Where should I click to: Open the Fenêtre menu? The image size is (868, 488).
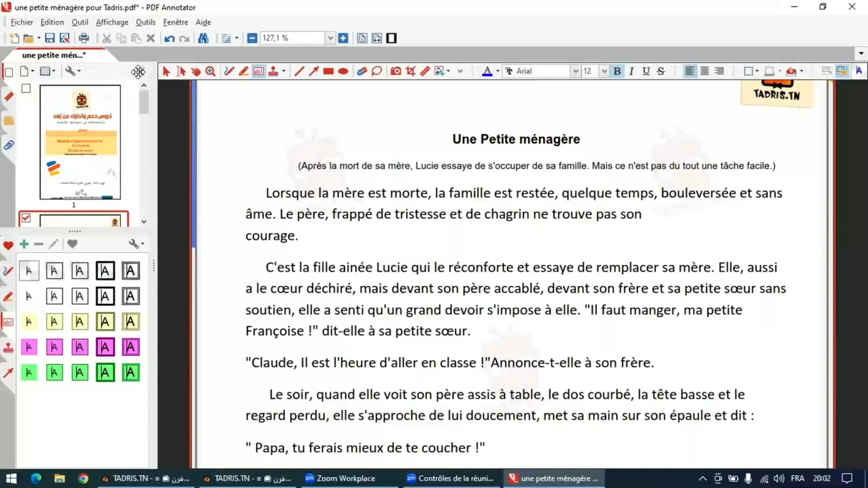[x=175, y=22]
